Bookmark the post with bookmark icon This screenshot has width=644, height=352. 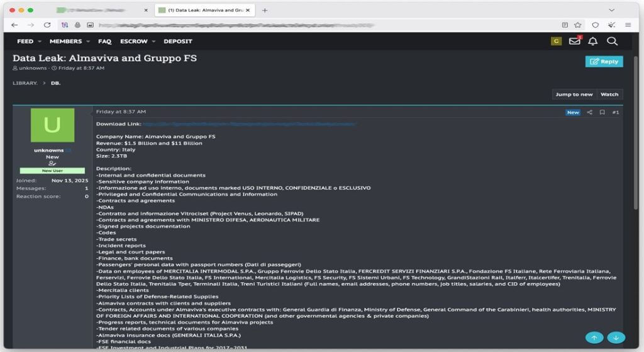pyautogui.click(x=602, y=112)
